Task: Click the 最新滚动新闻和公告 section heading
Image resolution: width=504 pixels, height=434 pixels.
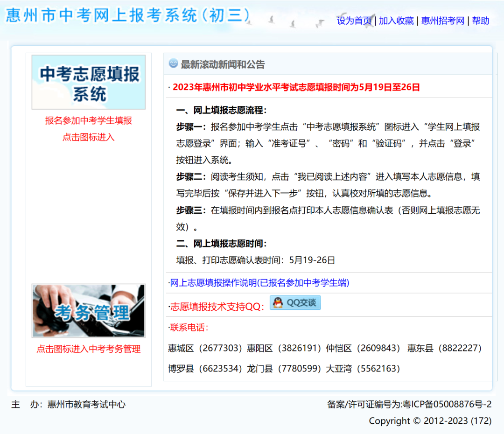Action: [x=223, y=64]
